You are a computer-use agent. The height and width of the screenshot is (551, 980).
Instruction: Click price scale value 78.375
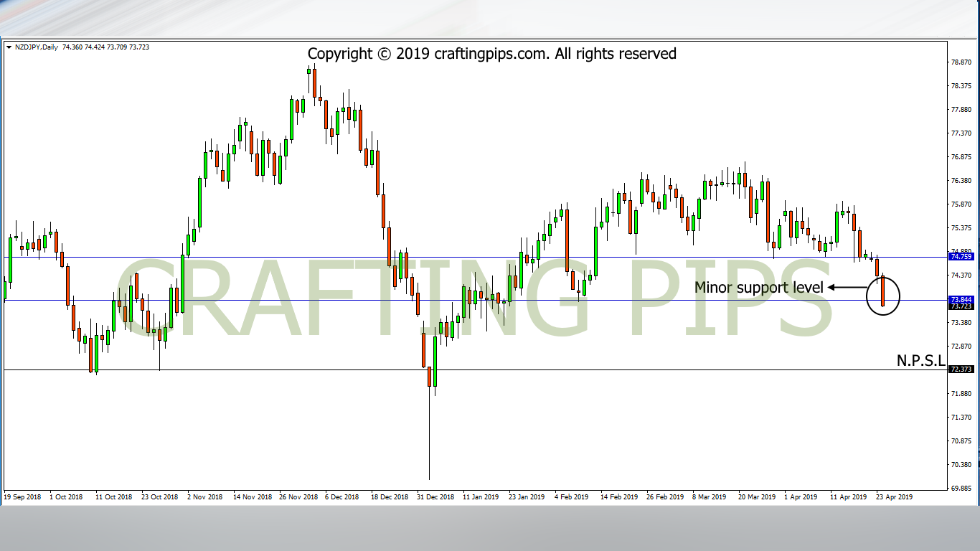pos(961,86)
